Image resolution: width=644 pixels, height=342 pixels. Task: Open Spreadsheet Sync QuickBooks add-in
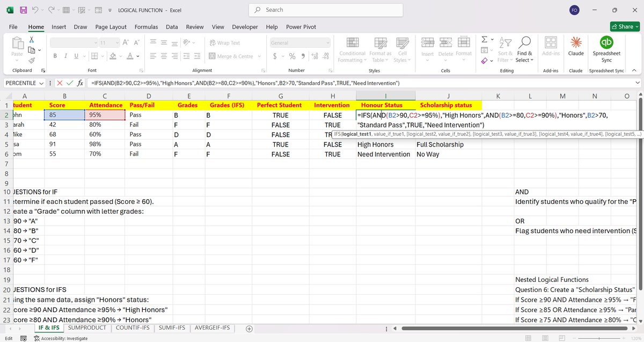(607, 49)
